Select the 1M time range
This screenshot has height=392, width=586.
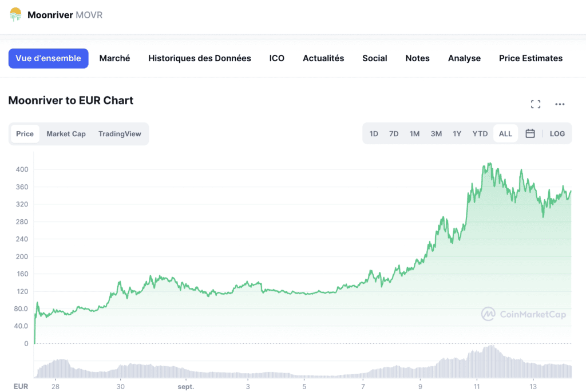click(415, 134)
